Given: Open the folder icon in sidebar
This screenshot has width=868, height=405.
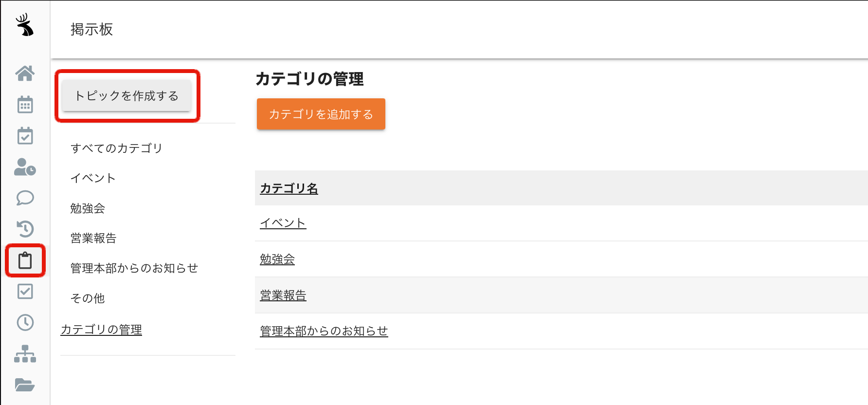Looking at the screenshot, I should 25,385.
